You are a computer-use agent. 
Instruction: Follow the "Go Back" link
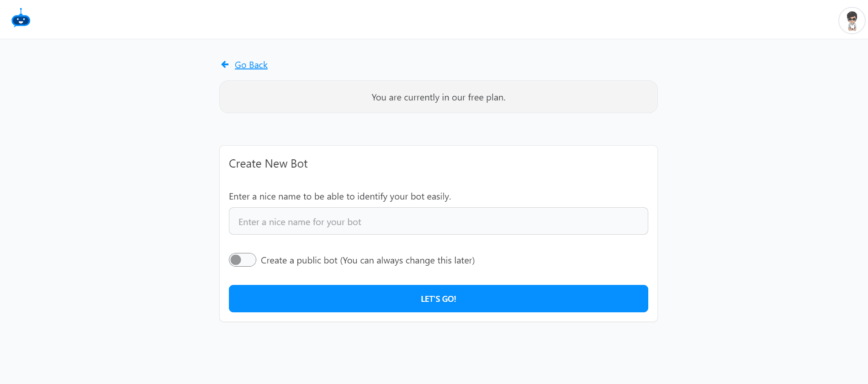click(x=251, y=65)
